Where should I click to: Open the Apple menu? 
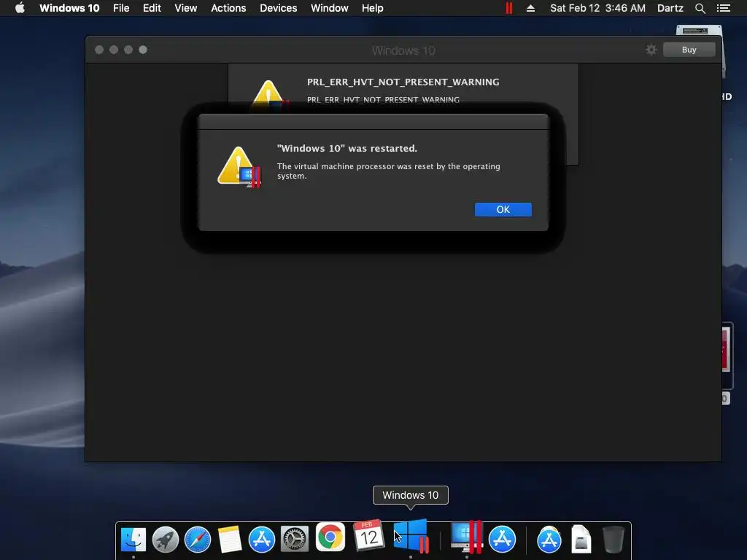tap(20, 8)
